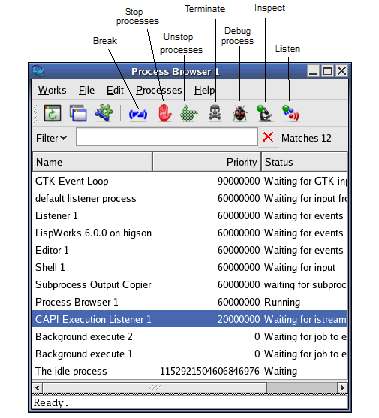Image resolution: width=379 pixels, height=418 pixels.
Task: Click the horizontal scrollbar right arrow
Action: [342, 388]
